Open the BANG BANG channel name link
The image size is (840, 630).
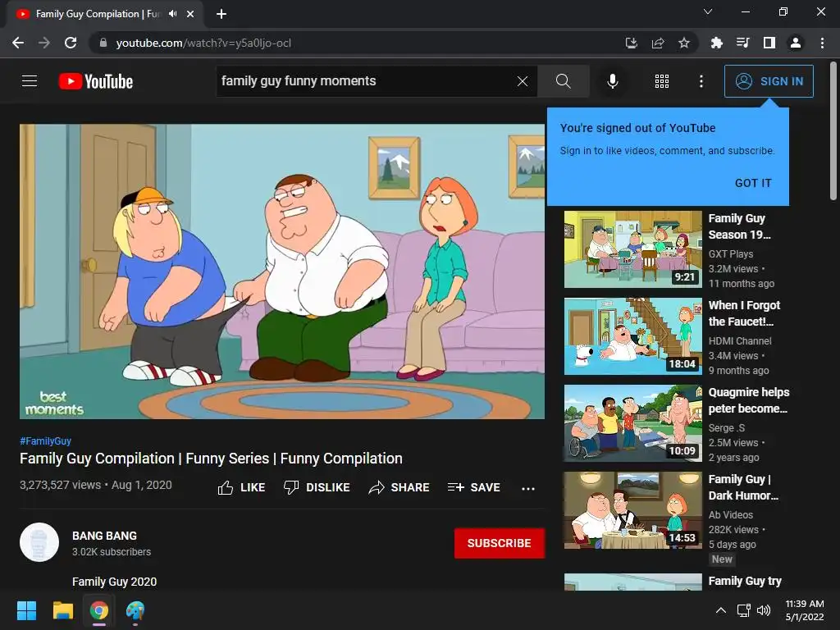coord(104,536)
